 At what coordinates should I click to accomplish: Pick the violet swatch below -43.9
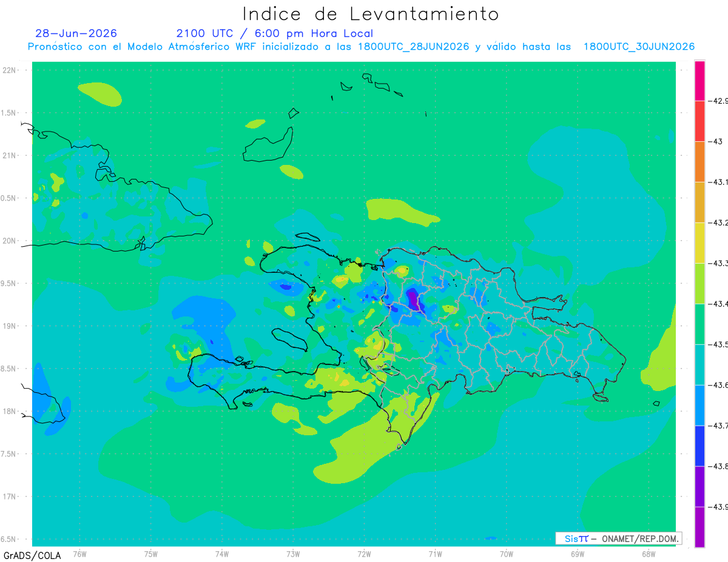[699, 527]
